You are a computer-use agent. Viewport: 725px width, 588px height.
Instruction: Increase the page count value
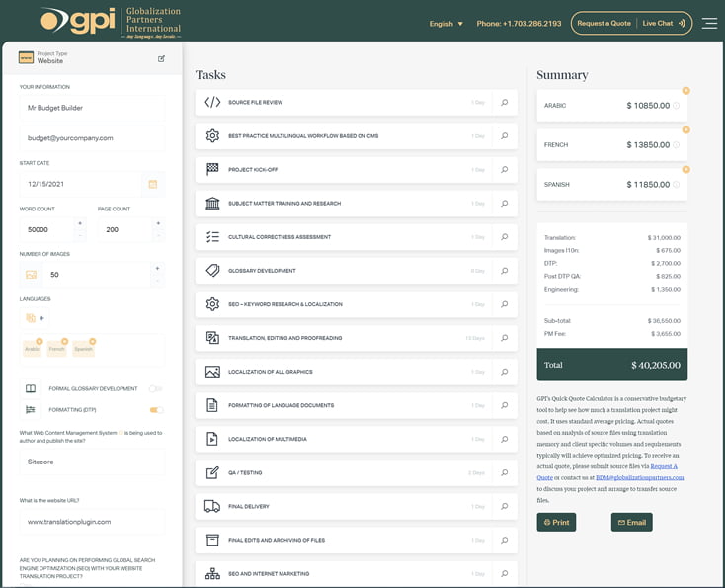(x=158, y=223)
